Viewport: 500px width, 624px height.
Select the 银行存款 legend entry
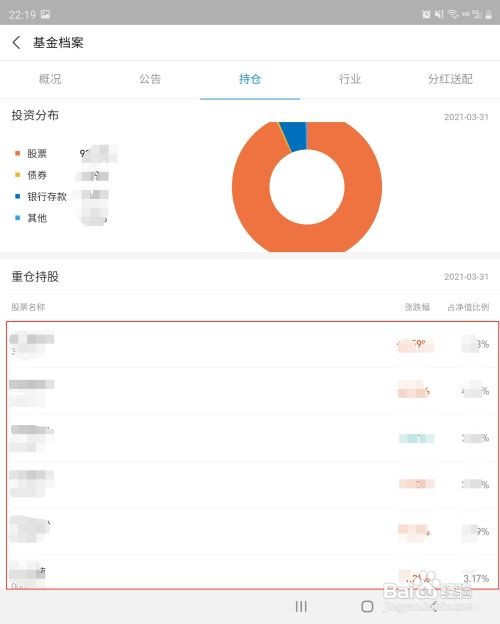coord(41,196)
